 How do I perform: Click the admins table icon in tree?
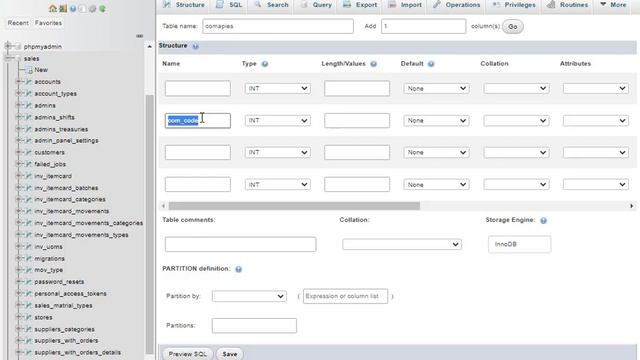click(29, 105)
